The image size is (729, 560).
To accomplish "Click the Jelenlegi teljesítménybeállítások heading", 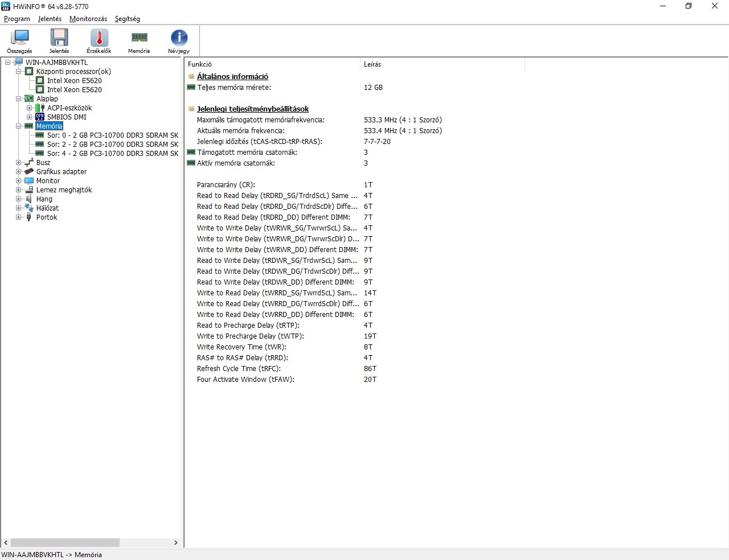I will click(x=253, y=109).
